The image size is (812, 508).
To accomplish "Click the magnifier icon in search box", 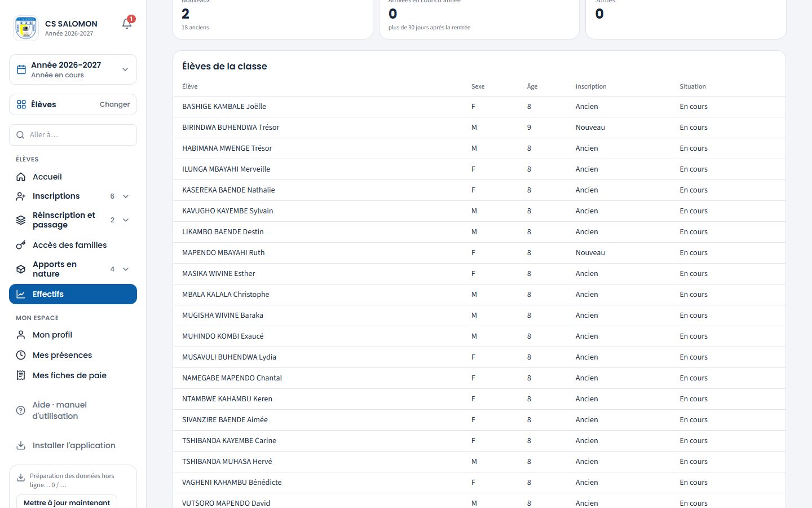I will click(x=20, y=135).
